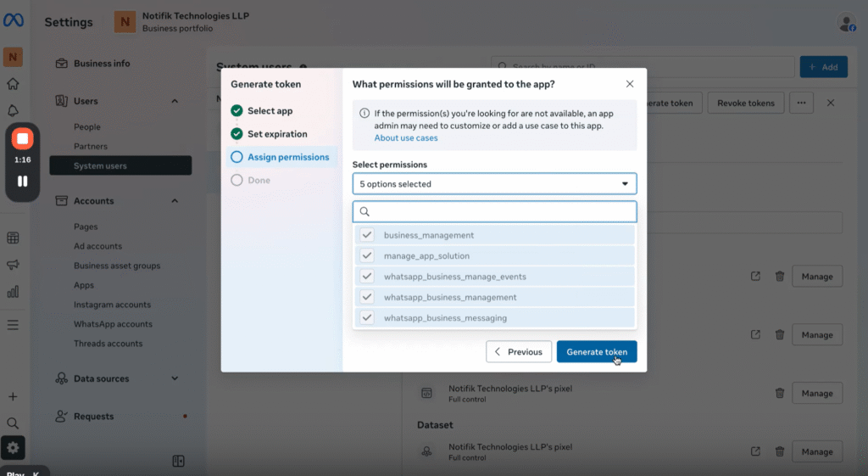Open the bar chart insights icon
The width and height of the screenshot is (868, 476).
(x=13, y=292)
